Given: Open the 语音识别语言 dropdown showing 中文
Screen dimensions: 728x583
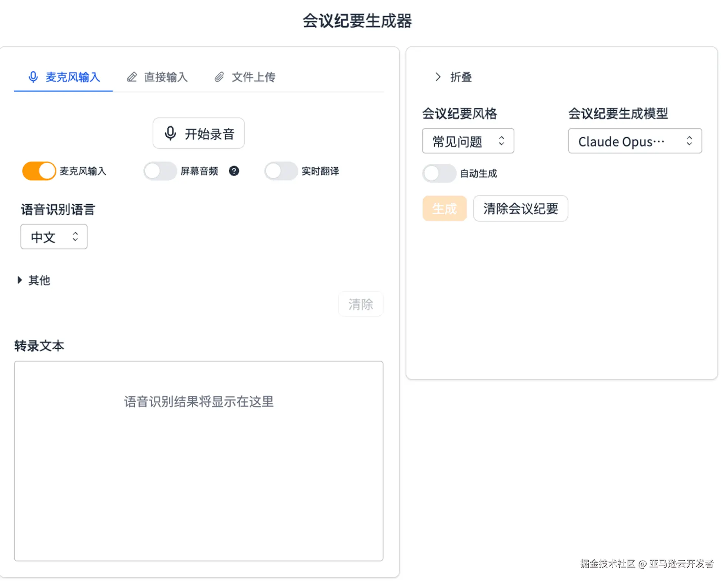Looking at the screenshot, I should 54,237.
